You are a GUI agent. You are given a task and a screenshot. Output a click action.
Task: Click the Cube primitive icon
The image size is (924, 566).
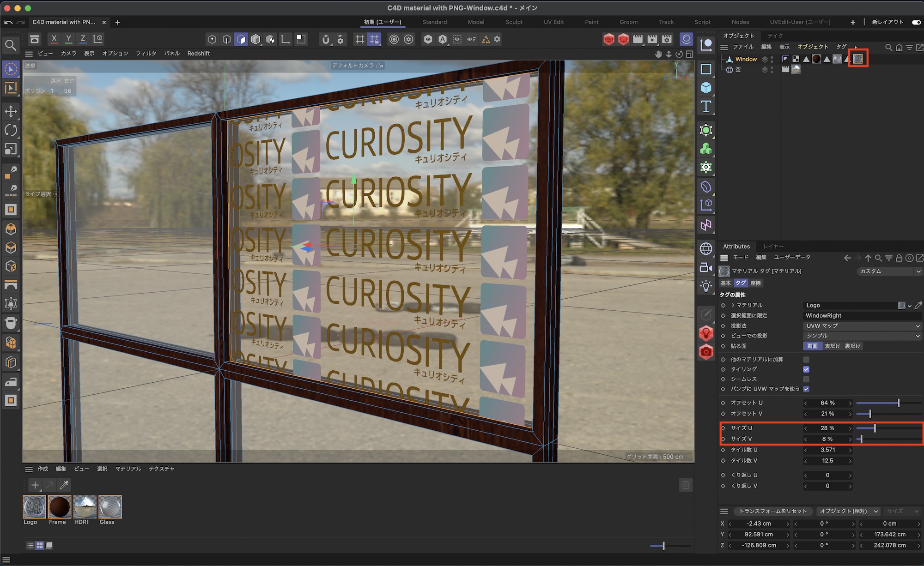(706, 88)
